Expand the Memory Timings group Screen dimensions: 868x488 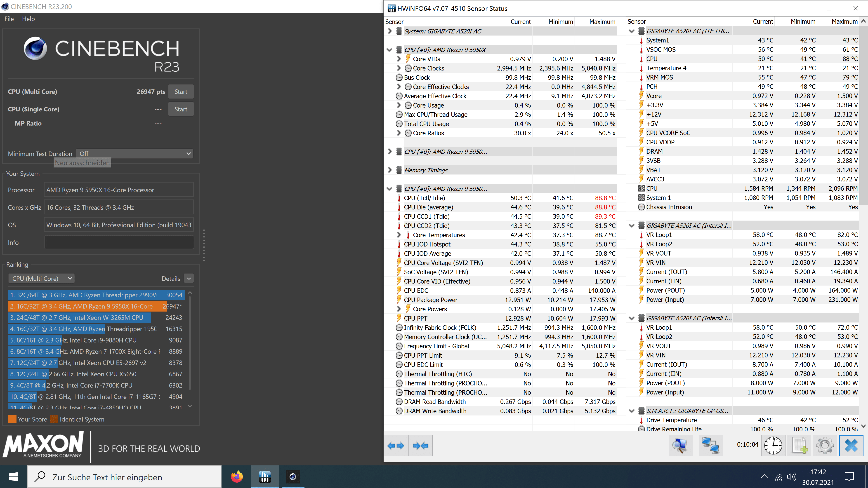tap(389, 170)
